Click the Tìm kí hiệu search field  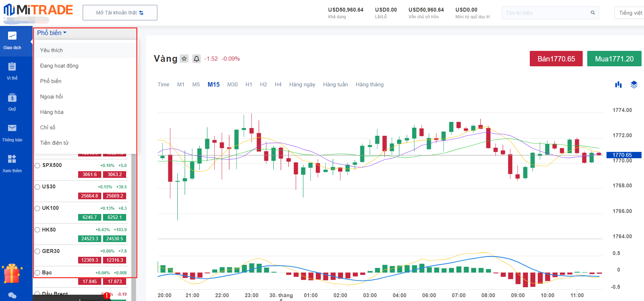coord(547,13)
